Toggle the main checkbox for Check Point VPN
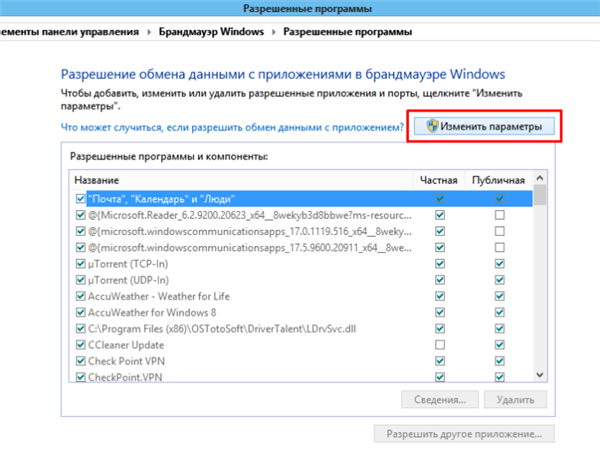 click(80, 361)
